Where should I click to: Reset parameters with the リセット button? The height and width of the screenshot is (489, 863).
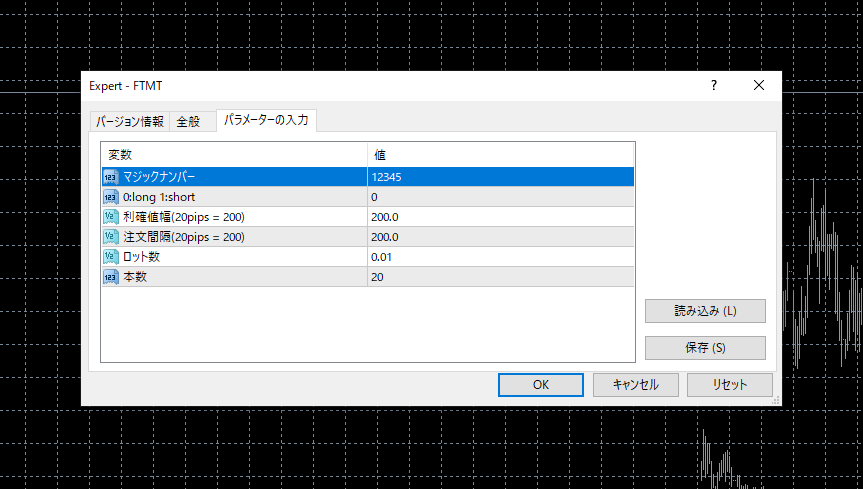pos(729,384)
